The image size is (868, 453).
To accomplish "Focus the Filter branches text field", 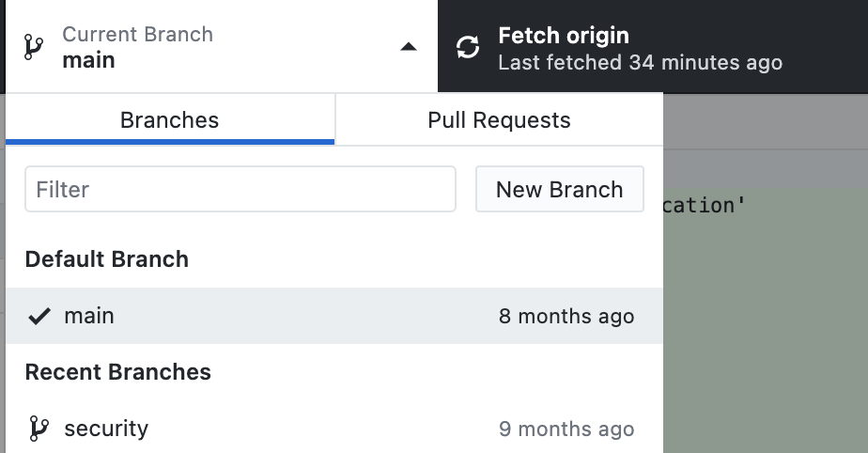I will pos(240,189).
